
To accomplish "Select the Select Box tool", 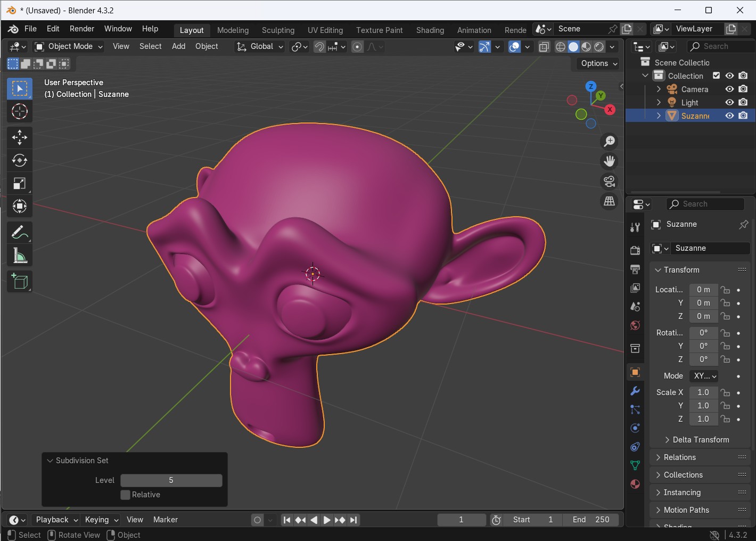I will click(20, 88).
